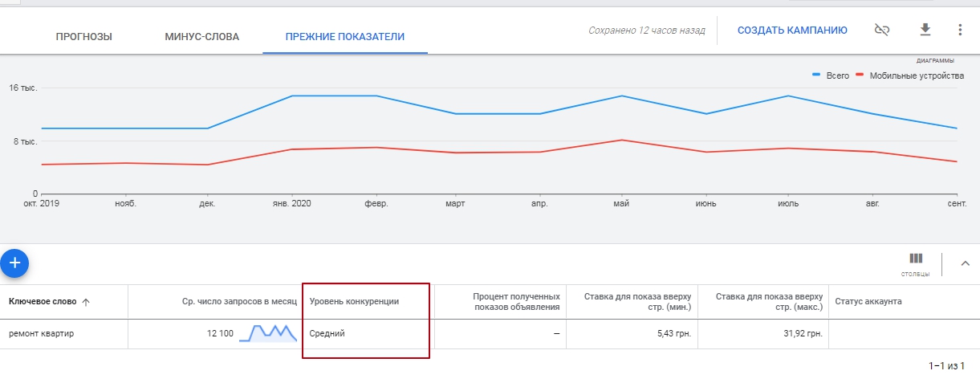Select the ПРЕЖНИЕ ПОКАЗАТЕЛИ tab
980x383 pixels.
pyautogui.click(x=345, y=36)
